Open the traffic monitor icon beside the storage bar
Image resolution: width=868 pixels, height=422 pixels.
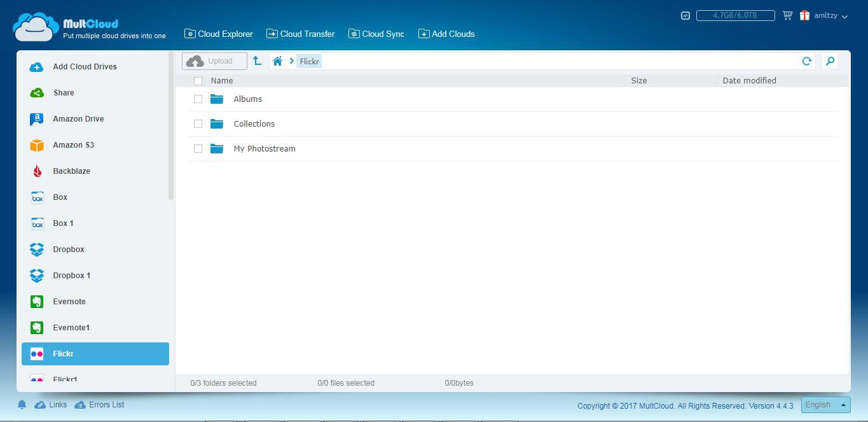pos(685,15)
